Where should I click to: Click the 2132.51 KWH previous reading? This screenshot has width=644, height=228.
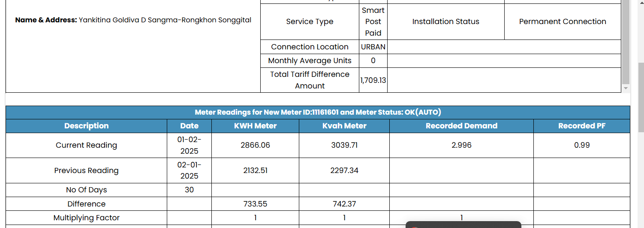pos(255,170)
